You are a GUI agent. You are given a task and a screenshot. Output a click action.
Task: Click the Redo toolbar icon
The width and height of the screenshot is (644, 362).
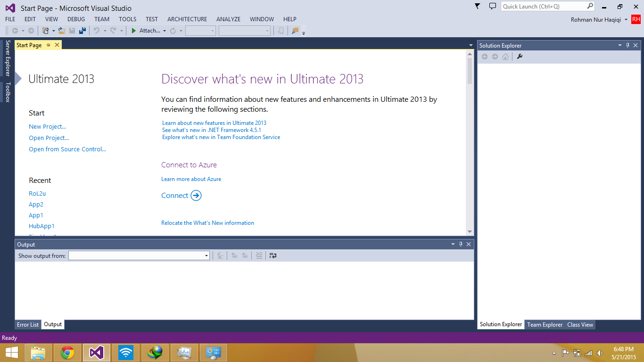113,31
